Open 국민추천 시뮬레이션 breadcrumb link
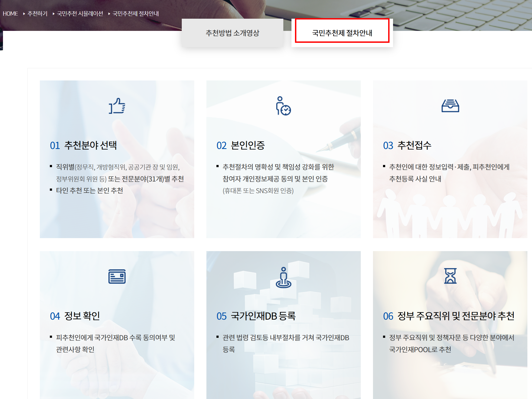 (x=80, y=14)
